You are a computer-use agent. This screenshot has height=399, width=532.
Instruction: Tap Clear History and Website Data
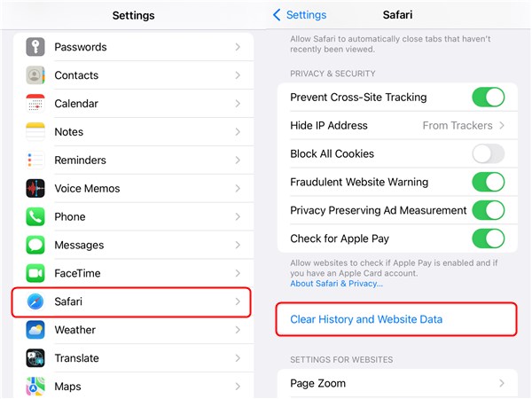click(366, 319)
